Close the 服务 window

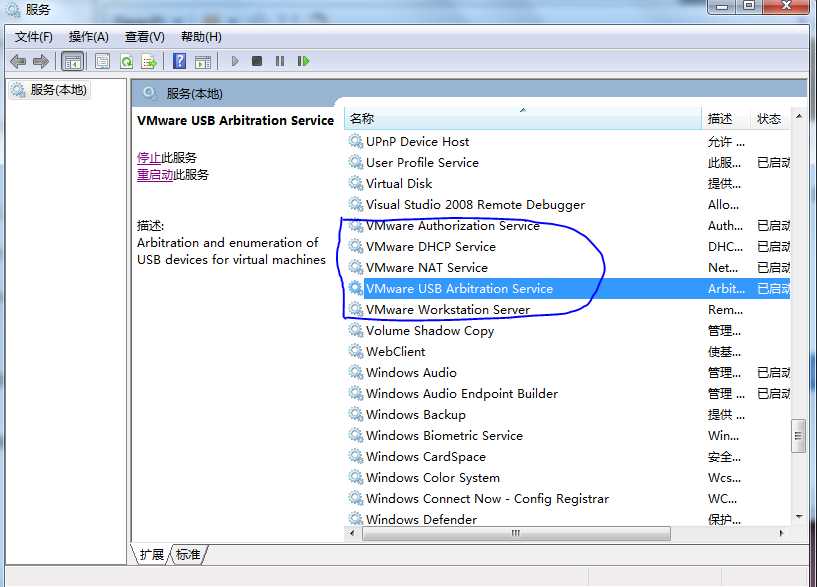coord(786,6)
